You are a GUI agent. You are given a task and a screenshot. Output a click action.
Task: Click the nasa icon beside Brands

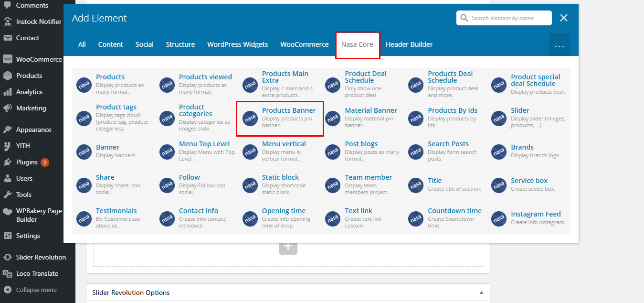pos(499,152)
